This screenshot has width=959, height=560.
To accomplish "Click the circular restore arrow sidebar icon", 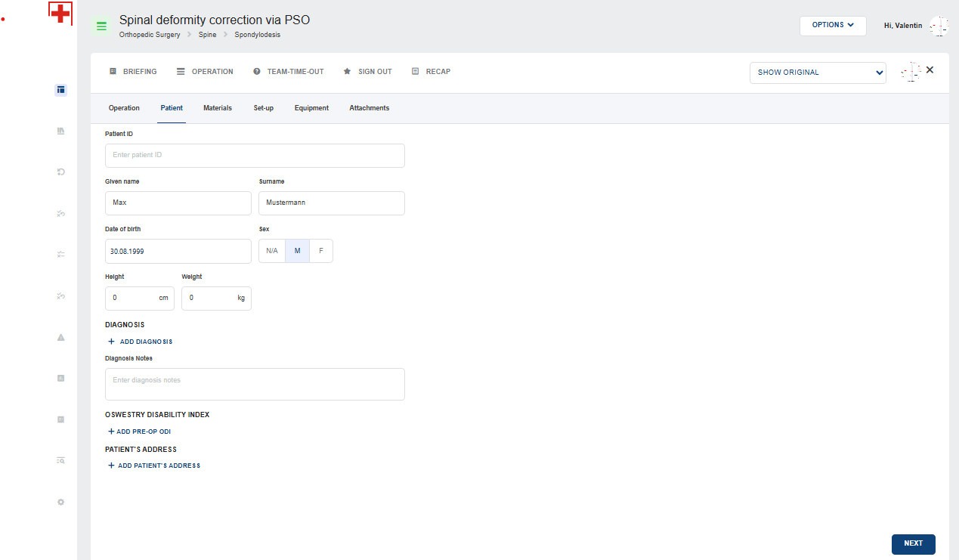I will click(60, 172).
